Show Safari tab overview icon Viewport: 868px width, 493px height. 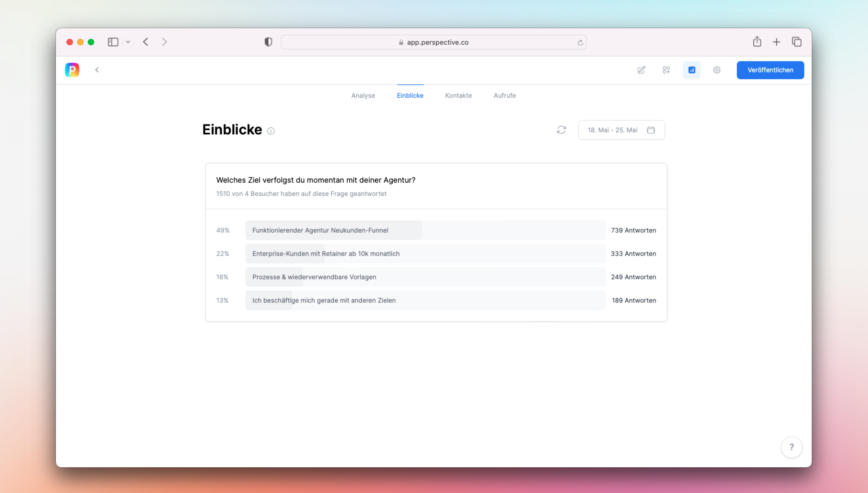click(796, 42)
